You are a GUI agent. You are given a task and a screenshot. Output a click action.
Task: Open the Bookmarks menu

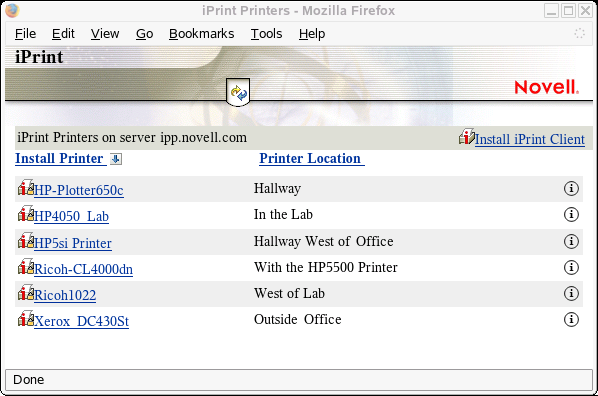tap(201, 34)
